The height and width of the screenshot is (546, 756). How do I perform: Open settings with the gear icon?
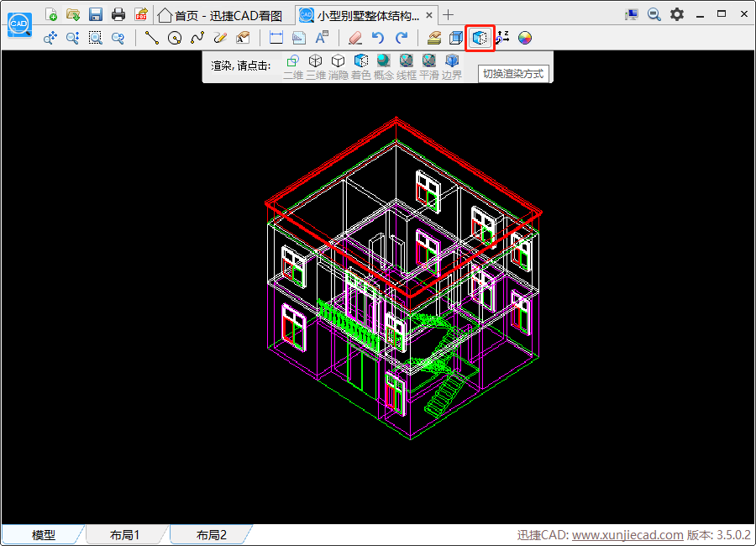tap(677, 14)
